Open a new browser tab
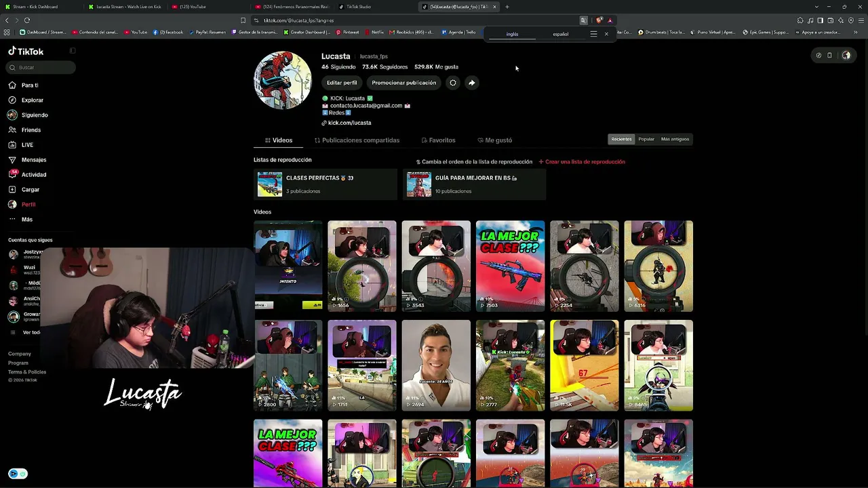The height and width of the screenshot is (488, 868). click(x=507, y=7)
